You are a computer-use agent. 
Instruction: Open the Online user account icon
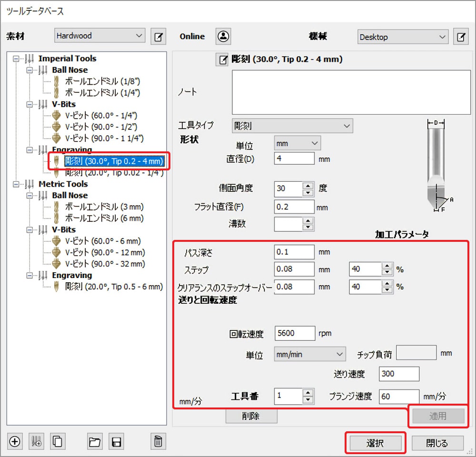[x=223, y=36]
